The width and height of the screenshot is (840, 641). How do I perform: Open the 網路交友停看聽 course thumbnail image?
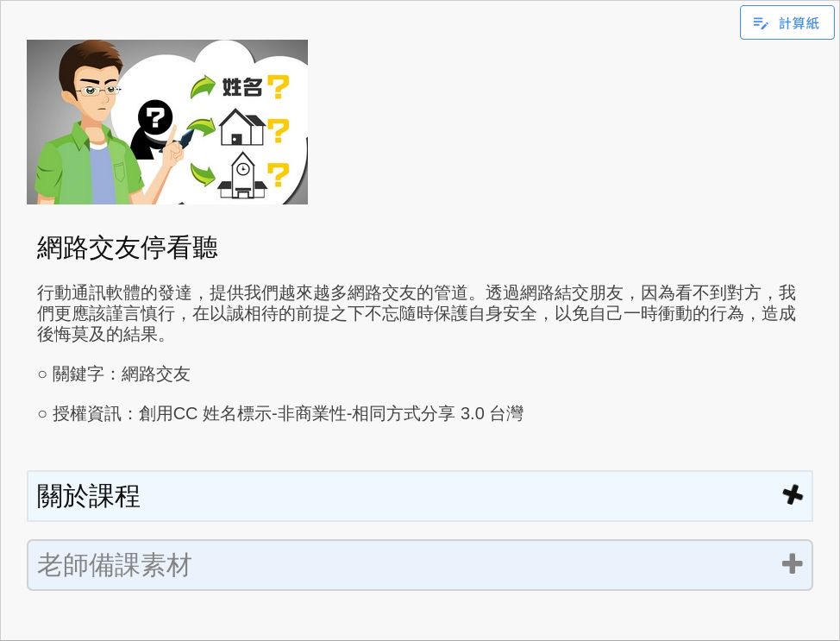tap(167, 123)
